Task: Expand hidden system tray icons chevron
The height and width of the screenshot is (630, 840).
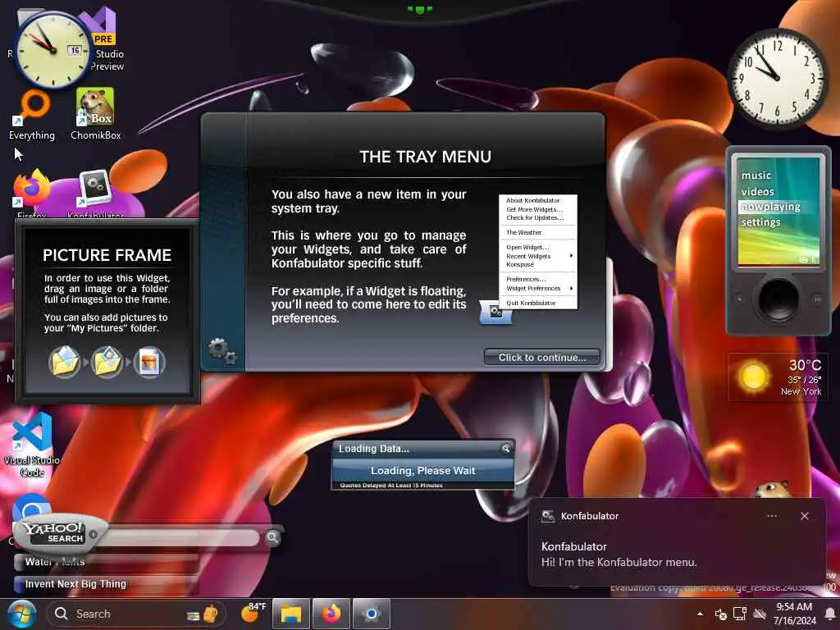Action: [700, 614]
